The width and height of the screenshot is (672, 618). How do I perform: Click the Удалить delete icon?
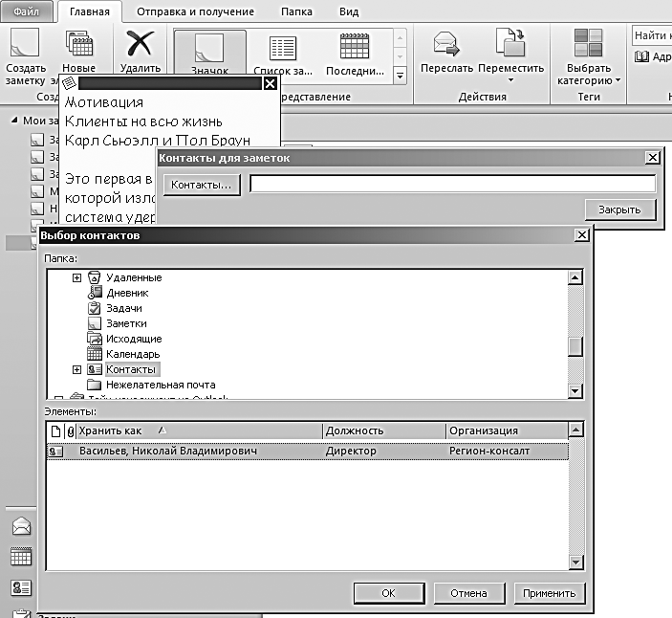coord(141,44)
